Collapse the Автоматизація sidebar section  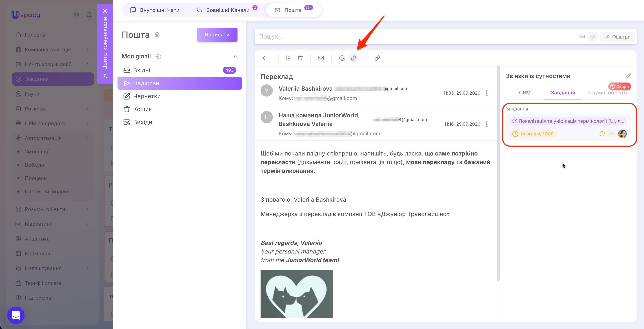point(88,138)
